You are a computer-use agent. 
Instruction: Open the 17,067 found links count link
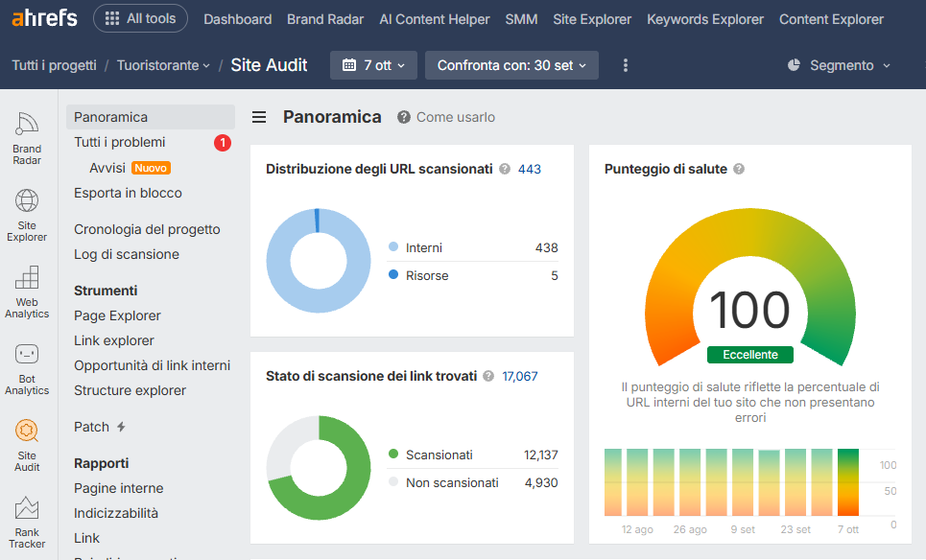point(520,376)
